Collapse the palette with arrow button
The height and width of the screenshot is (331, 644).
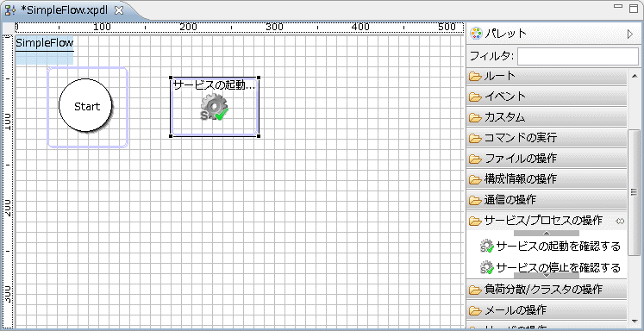pyautogui.click(x=629, y=34)
